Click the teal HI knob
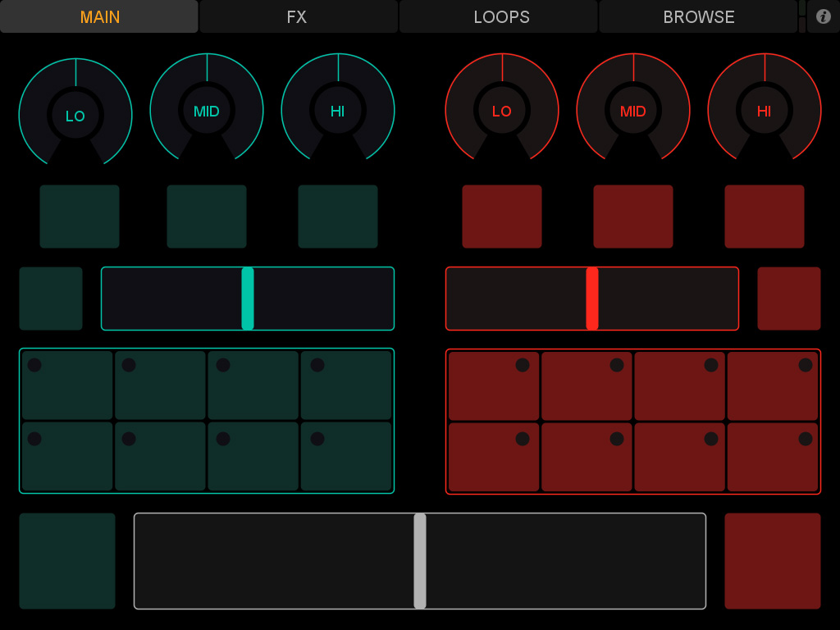 [x=338, y=111]
